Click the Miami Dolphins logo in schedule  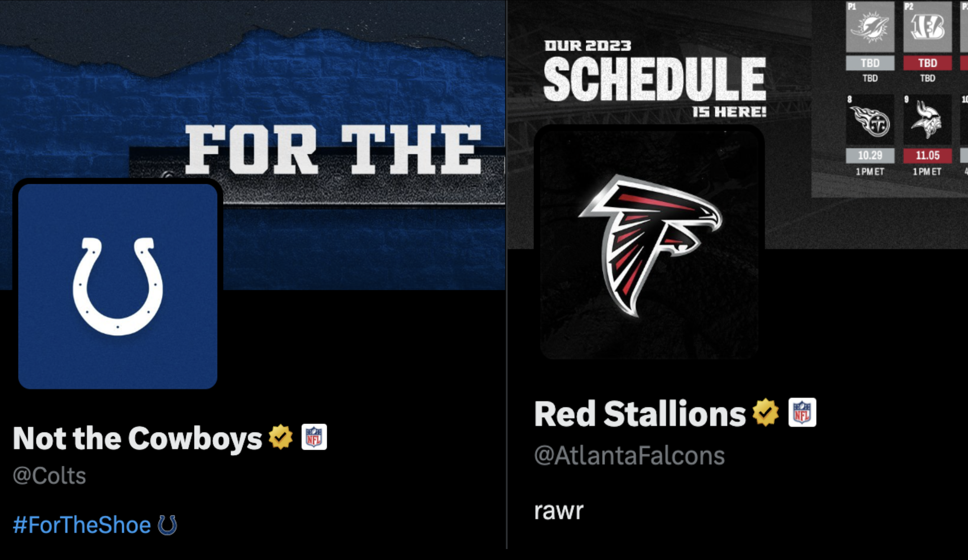[870, 27]
